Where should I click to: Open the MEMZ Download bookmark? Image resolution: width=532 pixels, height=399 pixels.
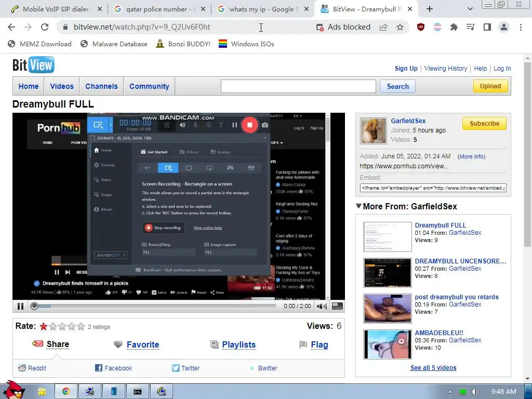tap(39, 44)
